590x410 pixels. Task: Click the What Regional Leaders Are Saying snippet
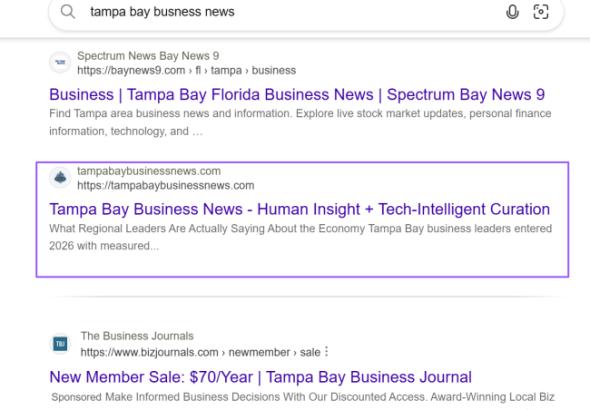300,237
